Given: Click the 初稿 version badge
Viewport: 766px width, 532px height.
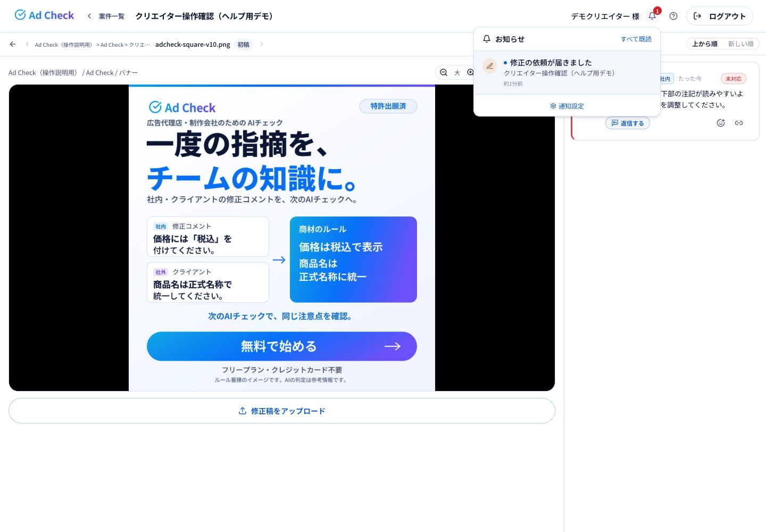Looking at the screenshot, I should (x=244, y=44).
